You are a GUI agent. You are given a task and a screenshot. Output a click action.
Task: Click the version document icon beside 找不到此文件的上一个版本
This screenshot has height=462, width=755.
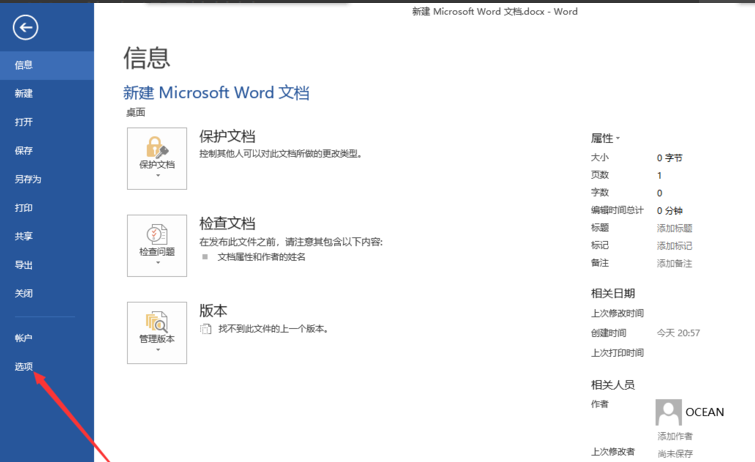pos(206,329)
